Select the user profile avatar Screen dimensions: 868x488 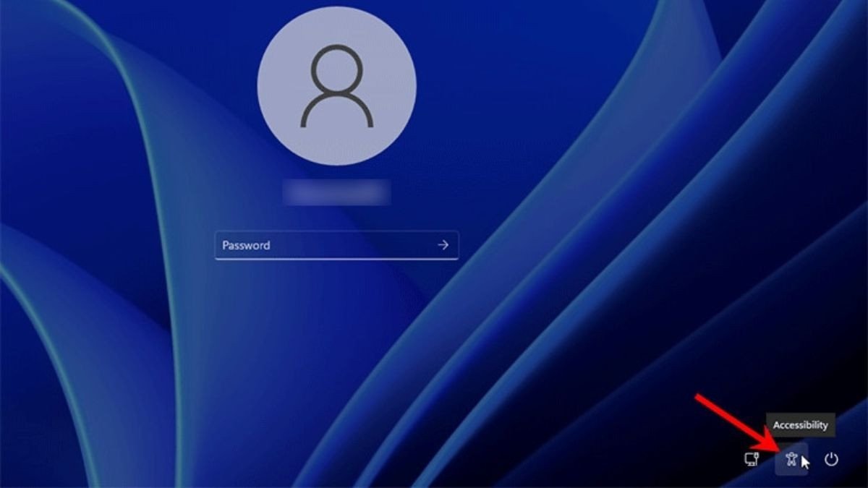click(x=336, y=86)
